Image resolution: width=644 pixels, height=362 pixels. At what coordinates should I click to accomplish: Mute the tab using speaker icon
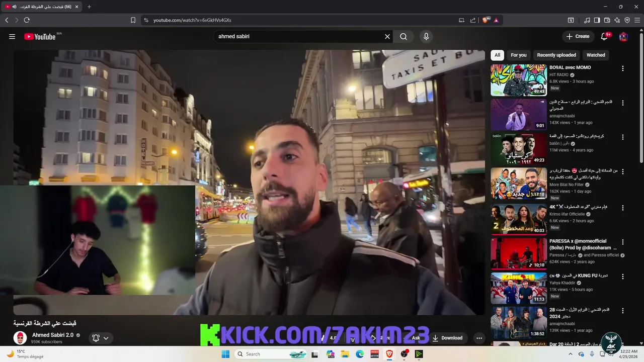point(14,7)
